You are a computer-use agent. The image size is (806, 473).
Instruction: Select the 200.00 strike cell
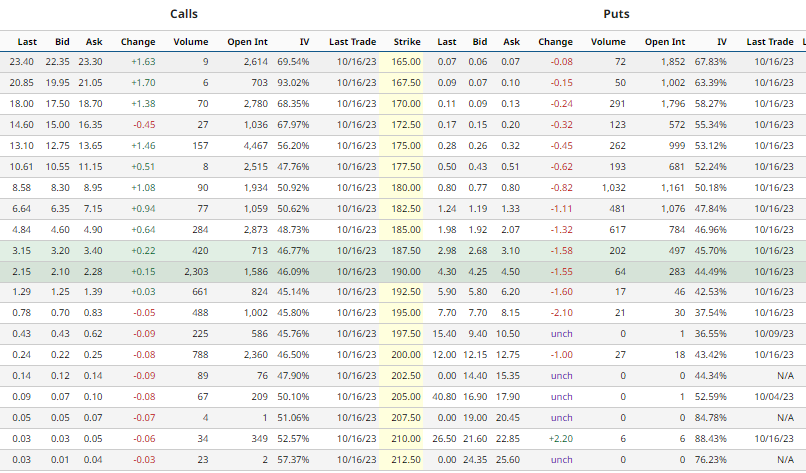[x=401, y=355]
